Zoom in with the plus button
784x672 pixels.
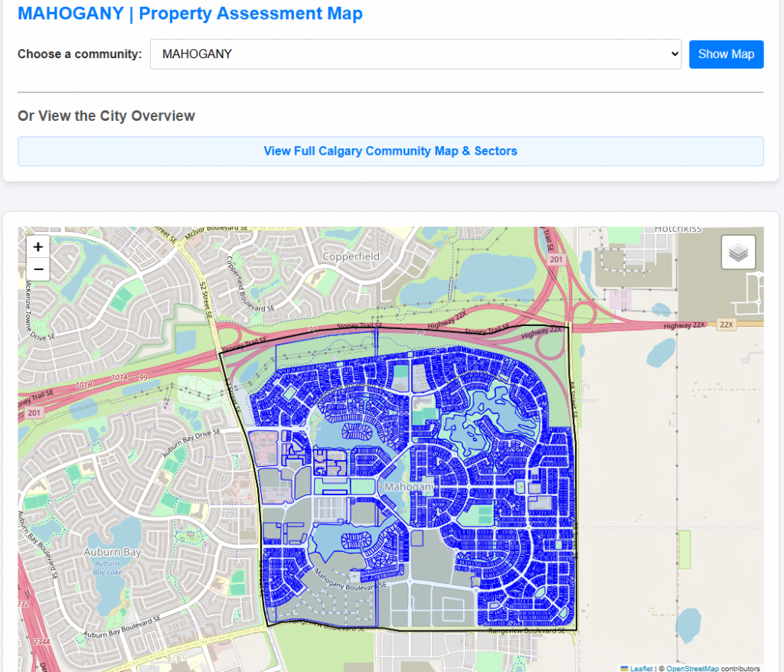click(x=38, y=246)
